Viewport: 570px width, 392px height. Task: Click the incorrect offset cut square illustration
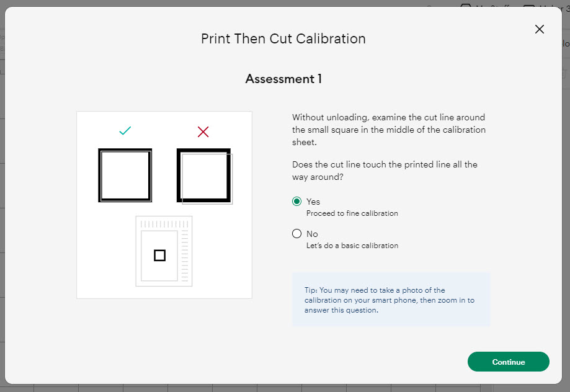(204, 175)
